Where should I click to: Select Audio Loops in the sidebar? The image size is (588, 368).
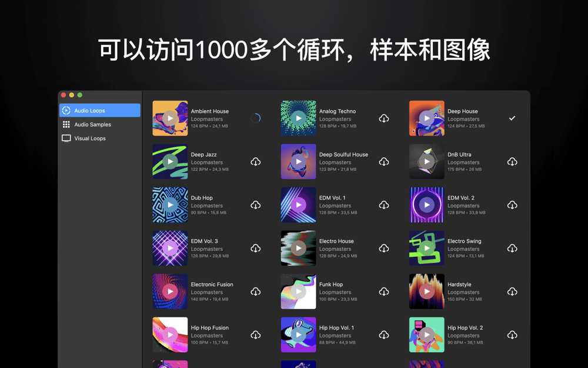click(x=100, y=111)
